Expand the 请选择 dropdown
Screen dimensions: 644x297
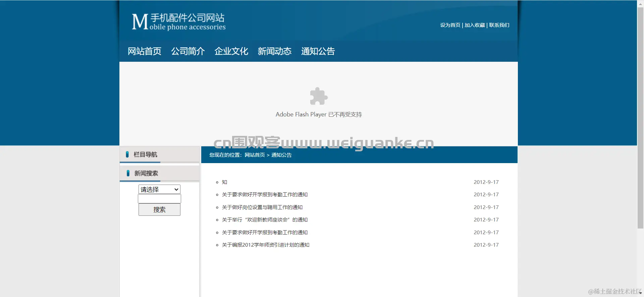pyautogui.click(x=159, y=189)
